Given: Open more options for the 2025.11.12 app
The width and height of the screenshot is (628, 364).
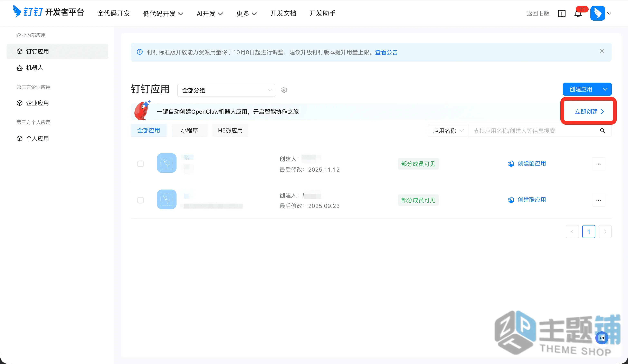Looking at the screenshot, I should click(x=599, y=164).
